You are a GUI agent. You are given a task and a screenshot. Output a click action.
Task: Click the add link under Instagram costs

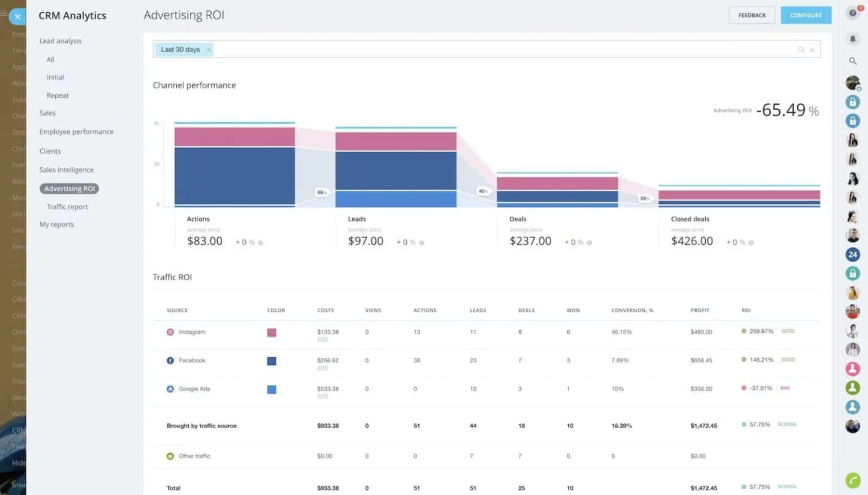[x=323, y=340]
